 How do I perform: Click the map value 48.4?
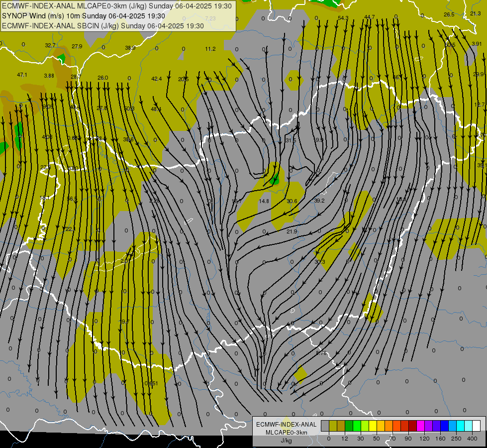[156, 109]
